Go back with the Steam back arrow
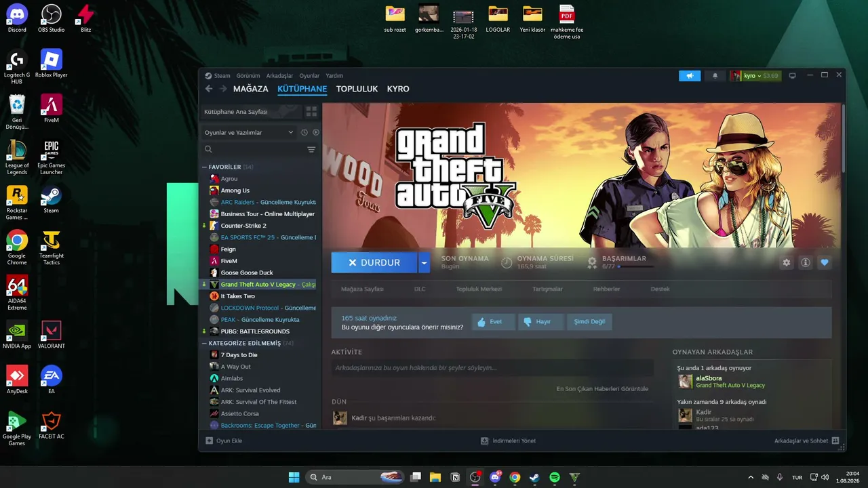This screenshot has height=488, width=868. pos(209,89)
